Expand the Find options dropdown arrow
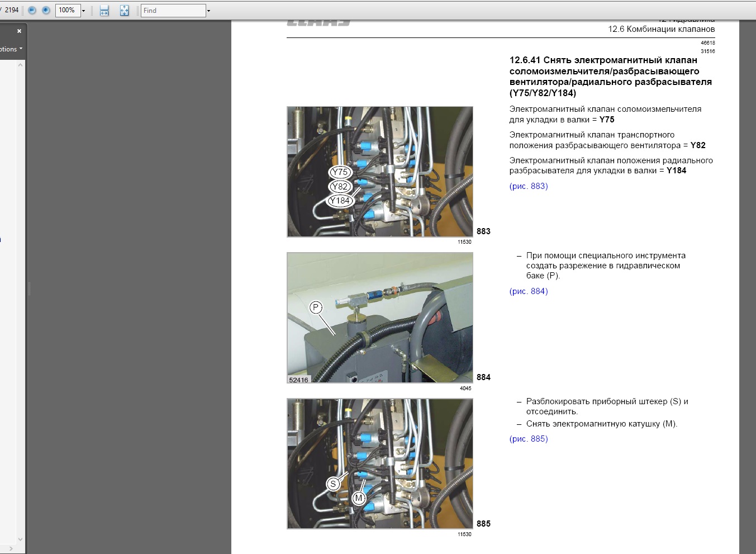This screenshot has width=756, height=554. (209, 11)
